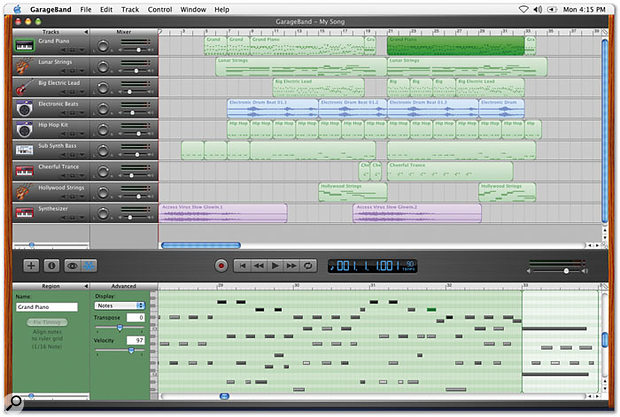Open the system volume menu icon

click(x=538, y=9)
